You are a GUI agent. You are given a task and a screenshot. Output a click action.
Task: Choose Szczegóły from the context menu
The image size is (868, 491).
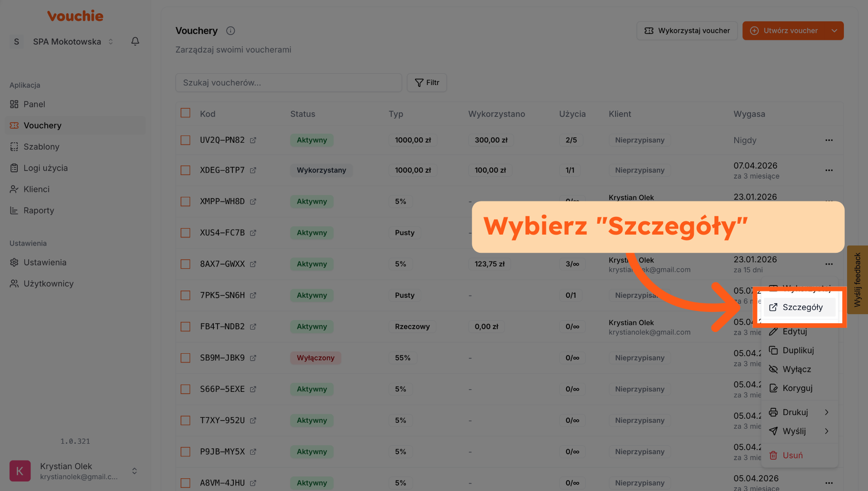(802, 307)
